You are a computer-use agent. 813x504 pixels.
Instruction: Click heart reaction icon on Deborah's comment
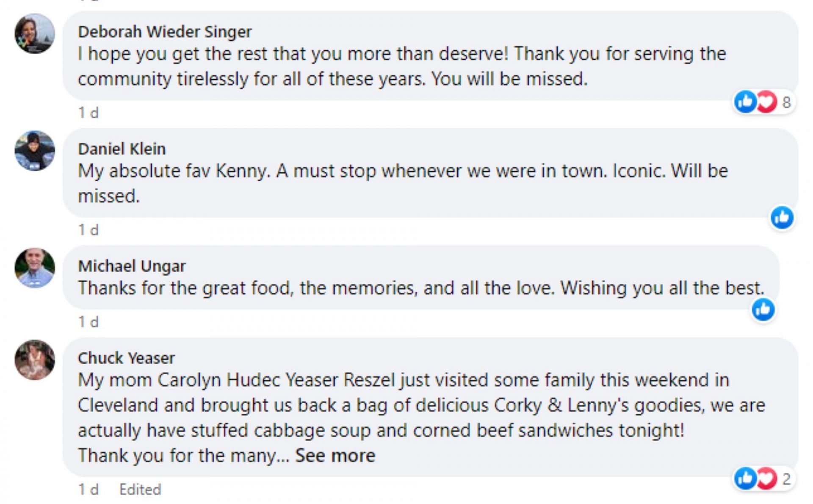[767, 102]
